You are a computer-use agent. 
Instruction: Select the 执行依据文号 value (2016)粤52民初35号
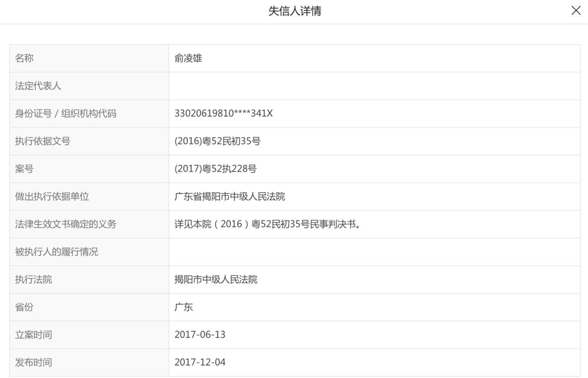coord(216,141)
